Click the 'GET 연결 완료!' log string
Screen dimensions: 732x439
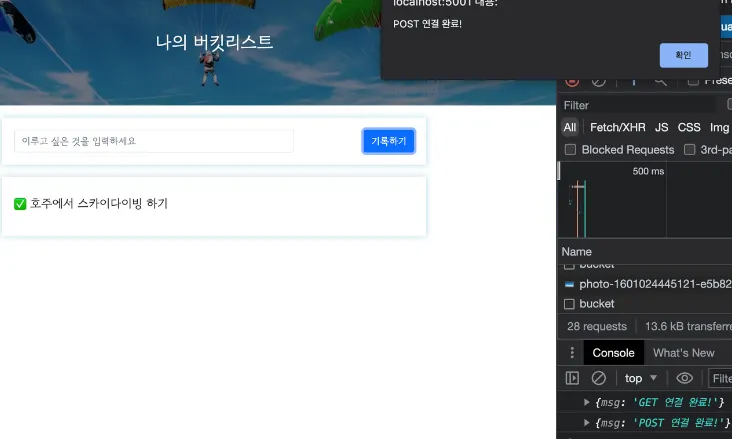[x=675, y=402]
